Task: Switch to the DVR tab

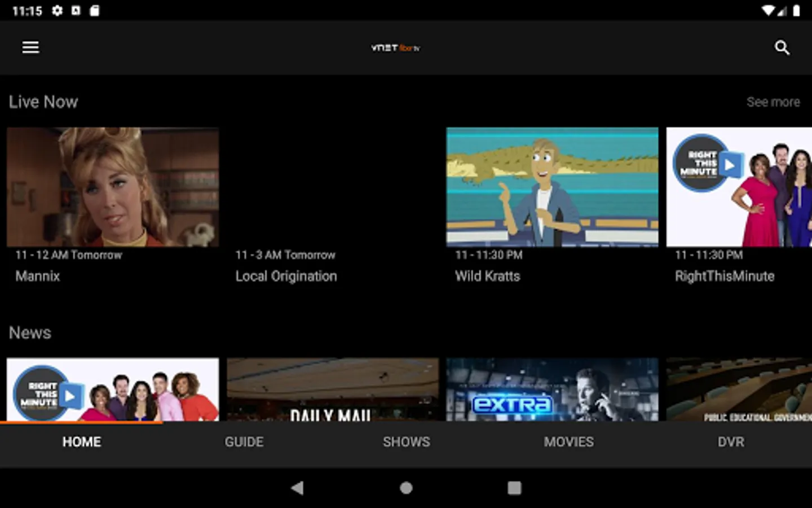Action: click(731, 442)
